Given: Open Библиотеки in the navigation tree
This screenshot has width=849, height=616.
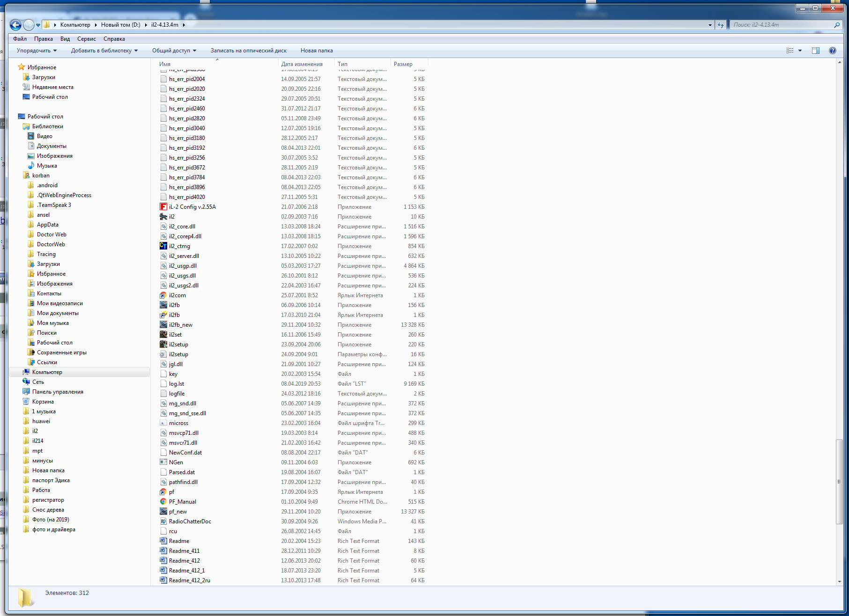Looking at the screenshot, I should pos(47,126).
